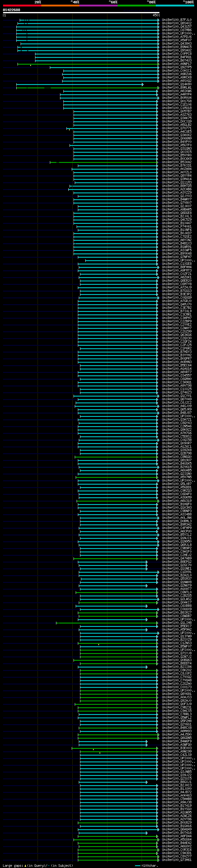
Task: Click the Large gaps legend text at bottom
Action: 38,865
